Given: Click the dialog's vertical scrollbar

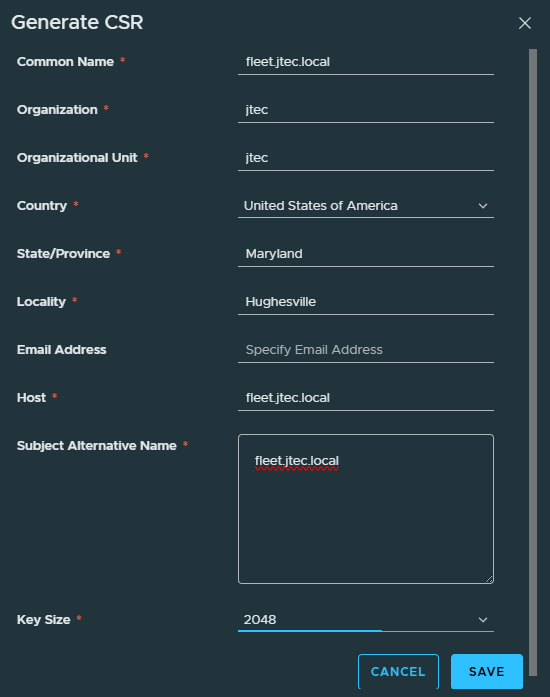Looking at the screenshot, I should click(533, 362).
